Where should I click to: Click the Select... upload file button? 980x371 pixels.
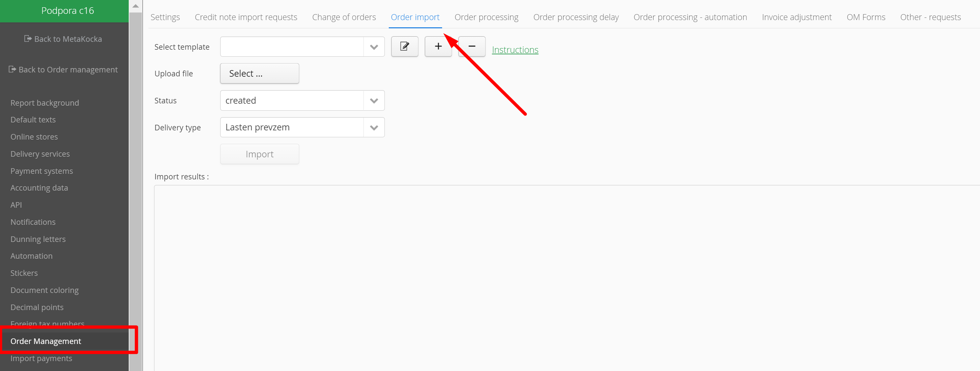[x=259, y=73]
